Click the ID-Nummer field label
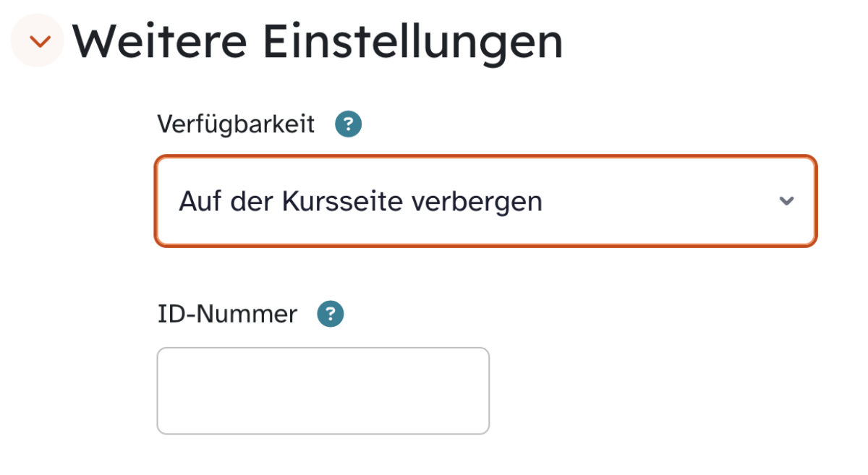Image resolution: width=868 pixels, height=475 pixels. click(x=227, y=314)
